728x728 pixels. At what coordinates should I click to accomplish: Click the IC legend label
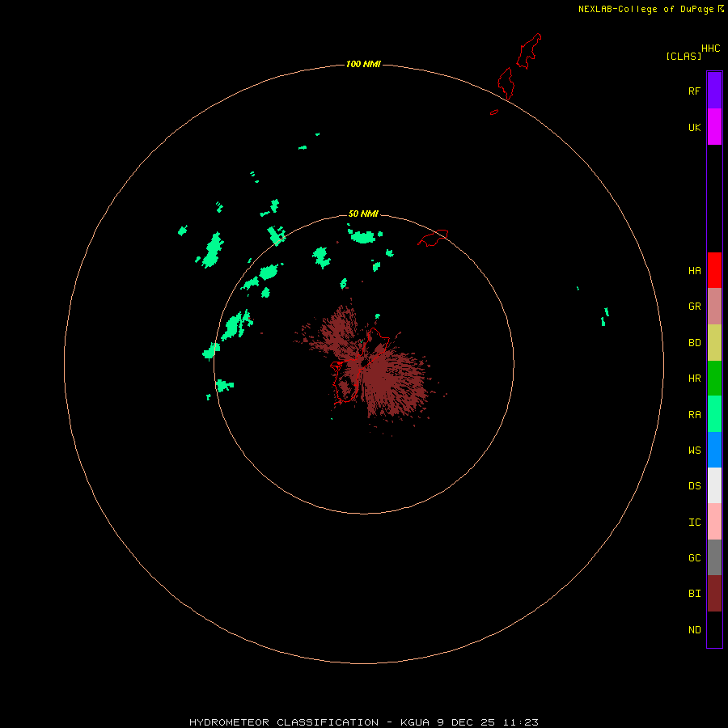point(694,523)
